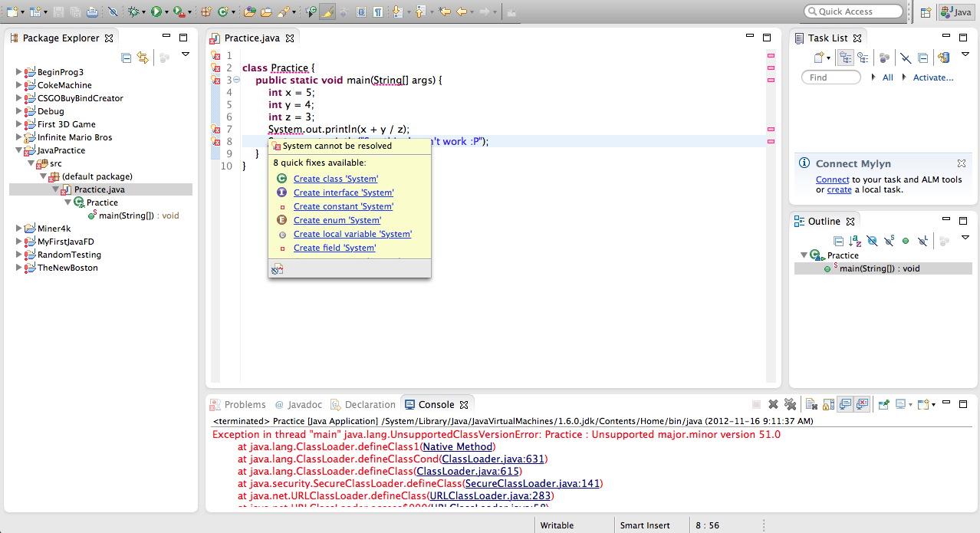Start debugging with the bug icon
This screenshot has height=533, width=980.
coord(133,12)
